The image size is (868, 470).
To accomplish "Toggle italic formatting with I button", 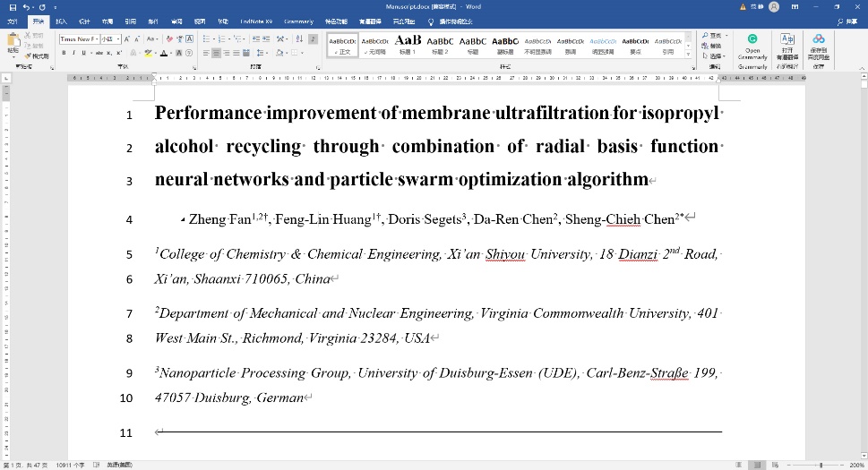I will tap(73, 54).
